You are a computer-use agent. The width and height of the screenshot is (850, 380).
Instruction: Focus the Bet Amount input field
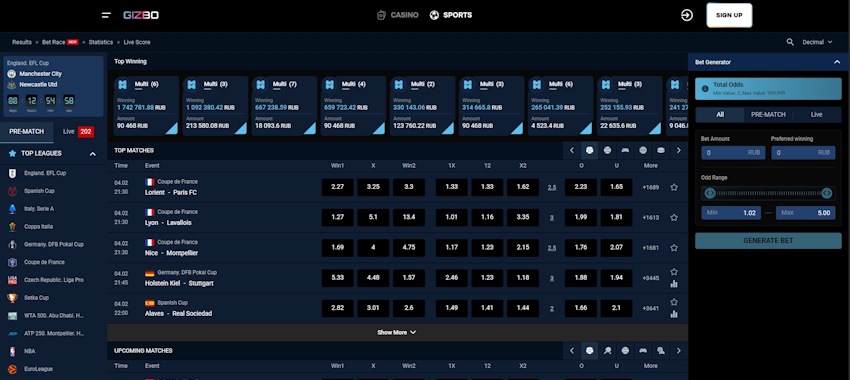[x=733, y=153]
